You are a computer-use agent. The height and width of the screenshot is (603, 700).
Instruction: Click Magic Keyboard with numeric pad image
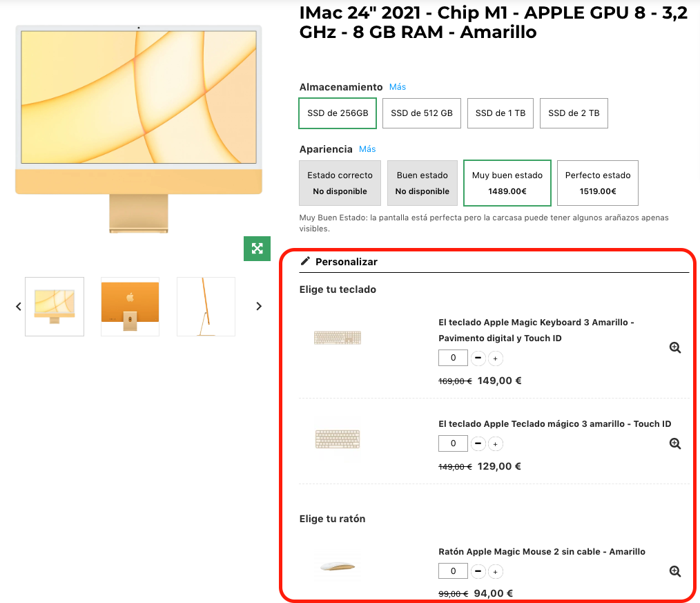338,338
